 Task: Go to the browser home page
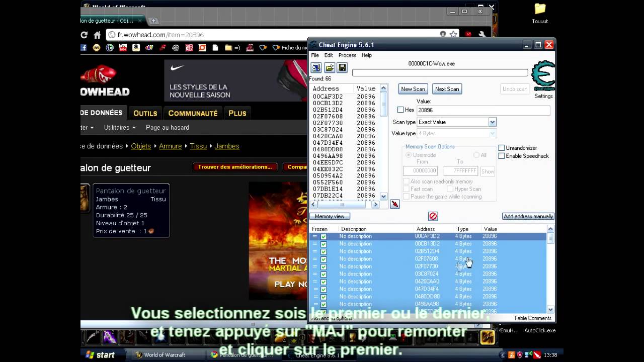click(x=97, y=35)
